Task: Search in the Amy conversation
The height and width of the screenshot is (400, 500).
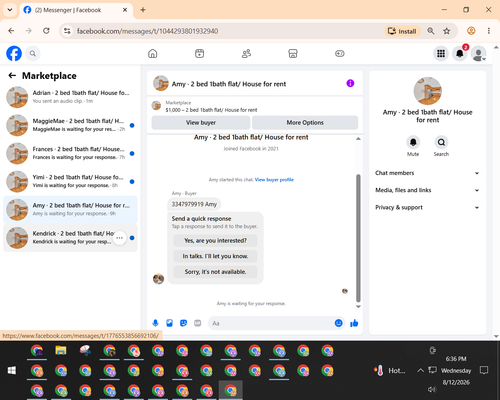Action: point(441,142)
